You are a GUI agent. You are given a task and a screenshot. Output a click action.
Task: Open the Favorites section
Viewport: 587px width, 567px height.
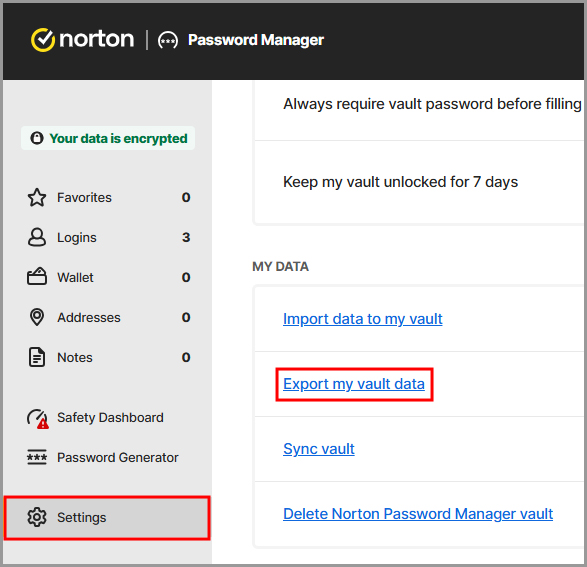(108, 198)
